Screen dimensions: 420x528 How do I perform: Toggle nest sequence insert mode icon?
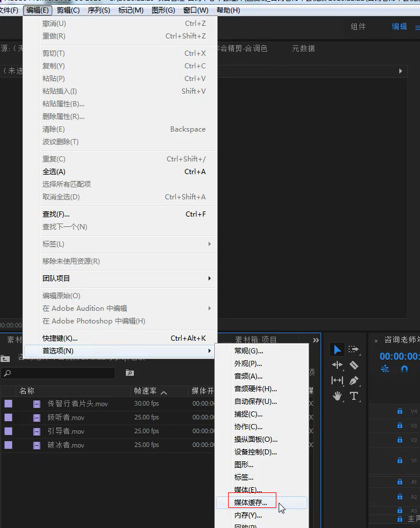click(384, 369)
